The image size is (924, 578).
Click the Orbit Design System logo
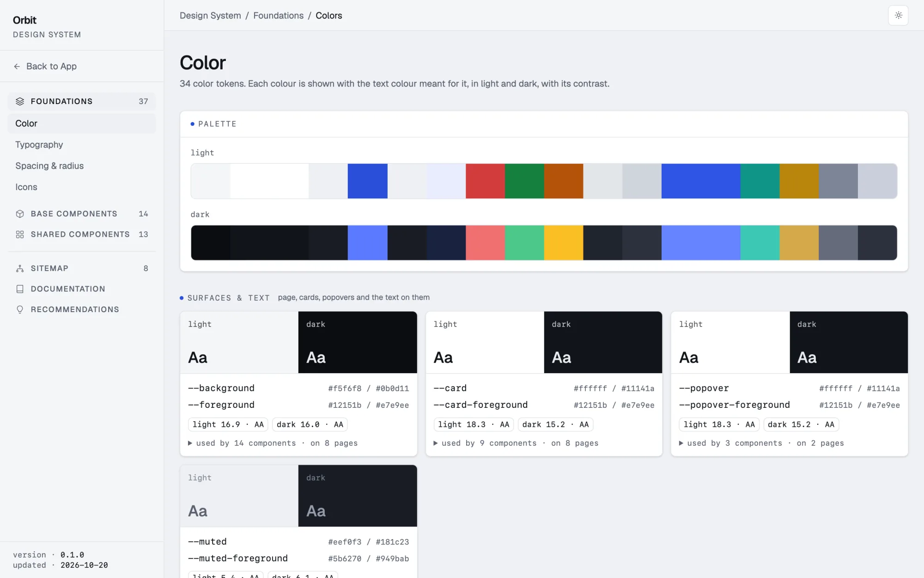(x=47, y=27)
